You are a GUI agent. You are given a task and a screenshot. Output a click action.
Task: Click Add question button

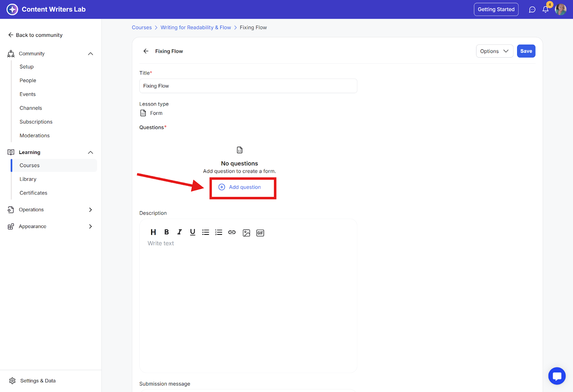(x=240, y=187)
